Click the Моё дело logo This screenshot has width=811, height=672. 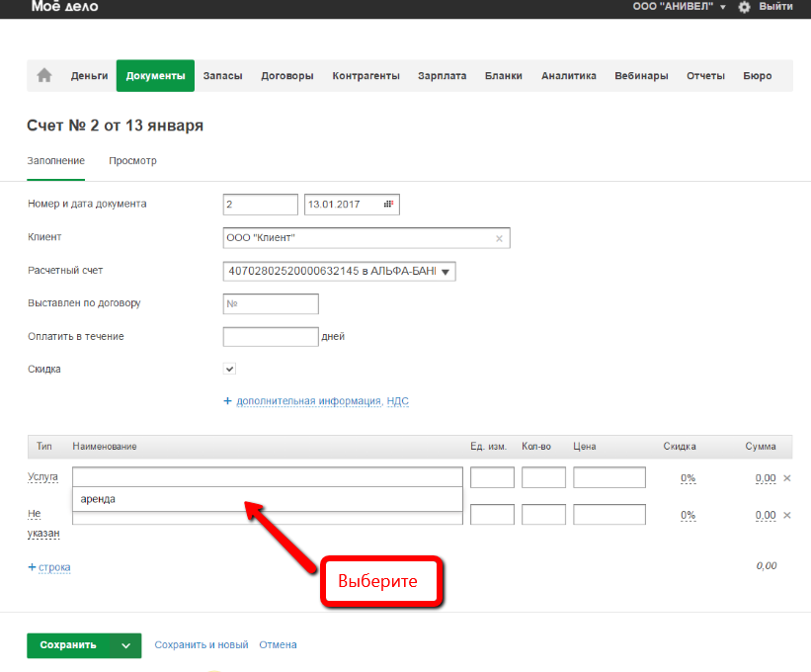(64, 6)
